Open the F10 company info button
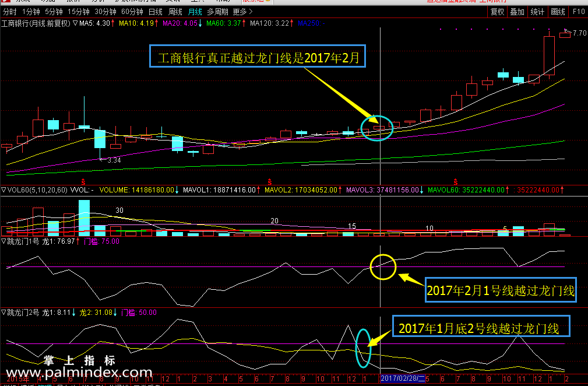 pos(579,12)
